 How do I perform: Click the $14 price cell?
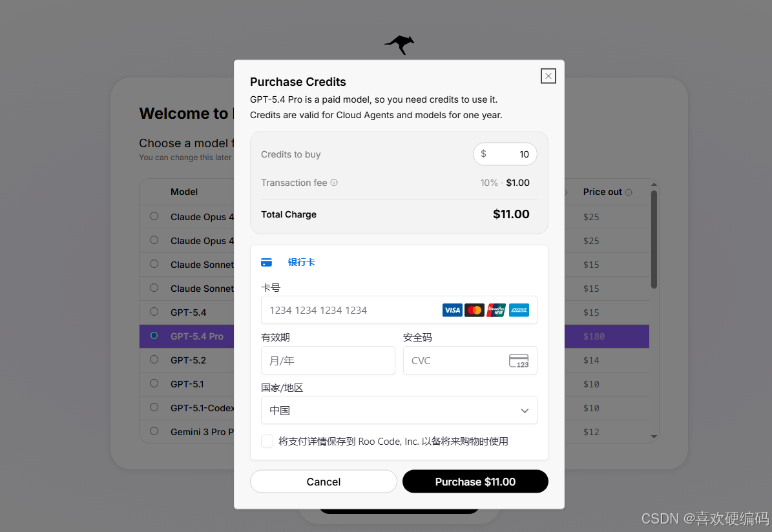point(591,360)
